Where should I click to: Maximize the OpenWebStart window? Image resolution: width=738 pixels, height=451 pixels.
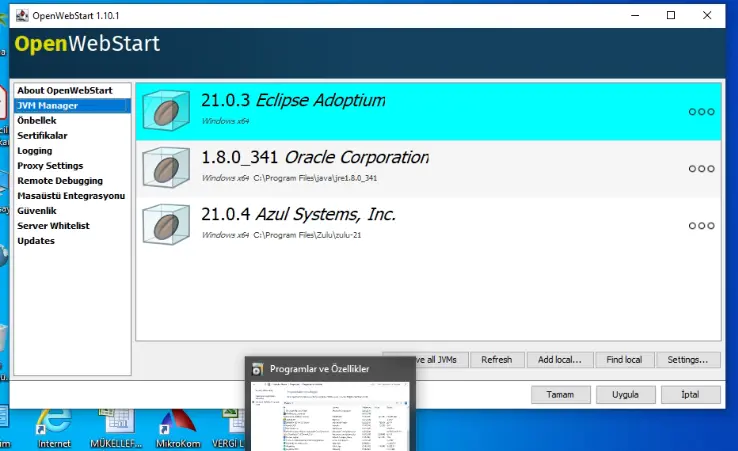tap(671, 16)
